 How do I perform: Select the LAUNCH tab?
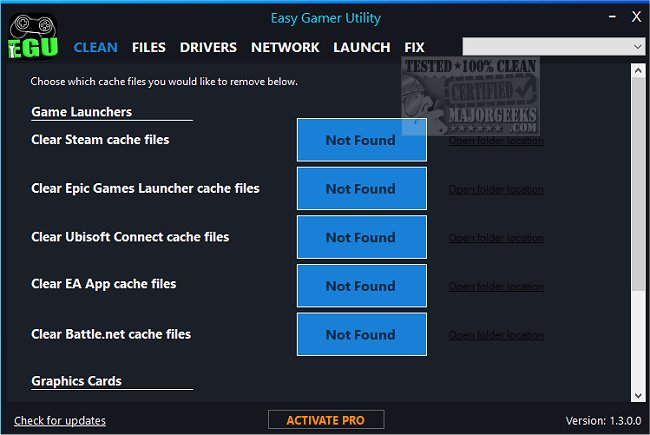(x=361, y=47)
